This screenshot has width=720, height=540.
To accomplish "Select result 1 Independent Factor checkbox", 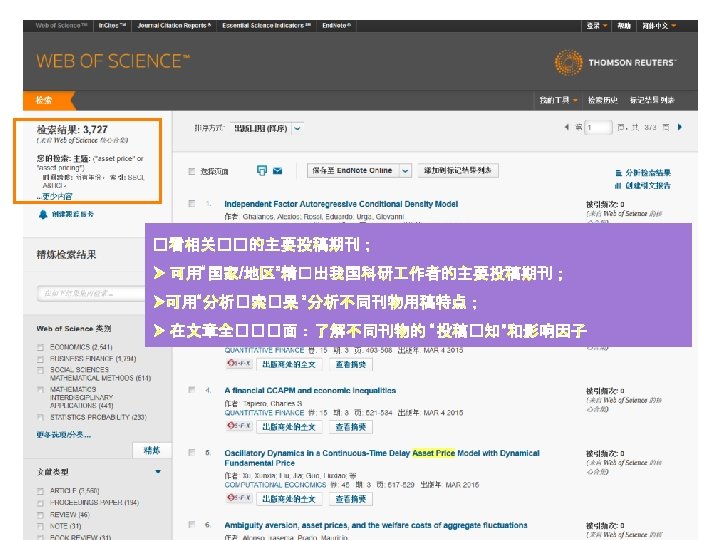I will pyautogui.click(x=192, y=203).
